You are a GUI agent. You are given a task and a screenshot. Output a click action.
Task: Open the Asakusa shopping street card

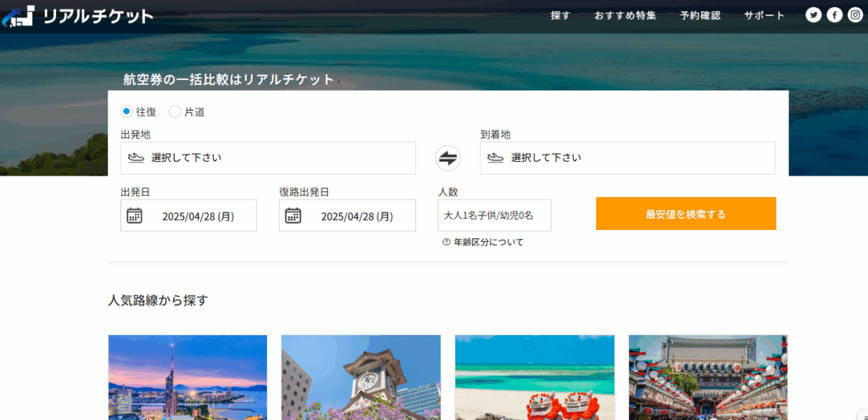(x=708, y=378)
